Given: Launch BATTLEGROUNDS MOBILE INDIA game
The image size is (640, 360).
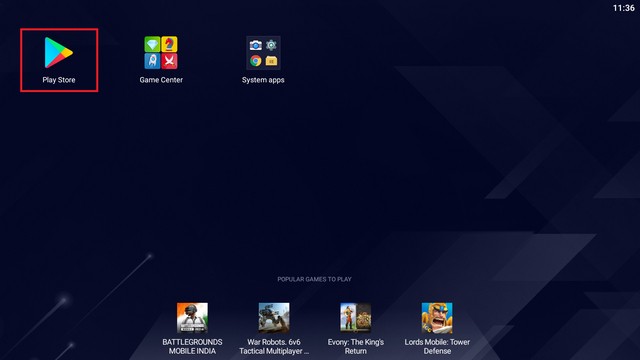Looking at the screenshot, I should click(x=192, y=318).
